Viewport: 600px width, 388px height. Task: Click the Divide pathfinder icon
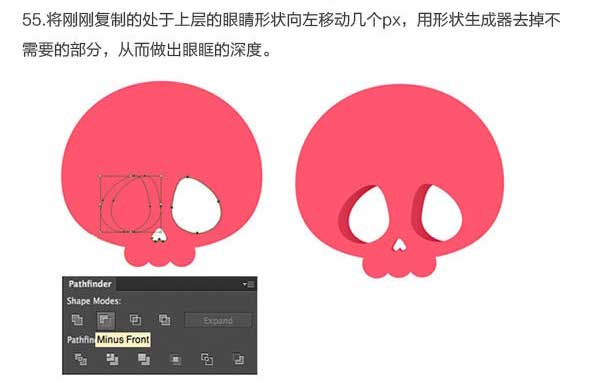coord(80,359)
